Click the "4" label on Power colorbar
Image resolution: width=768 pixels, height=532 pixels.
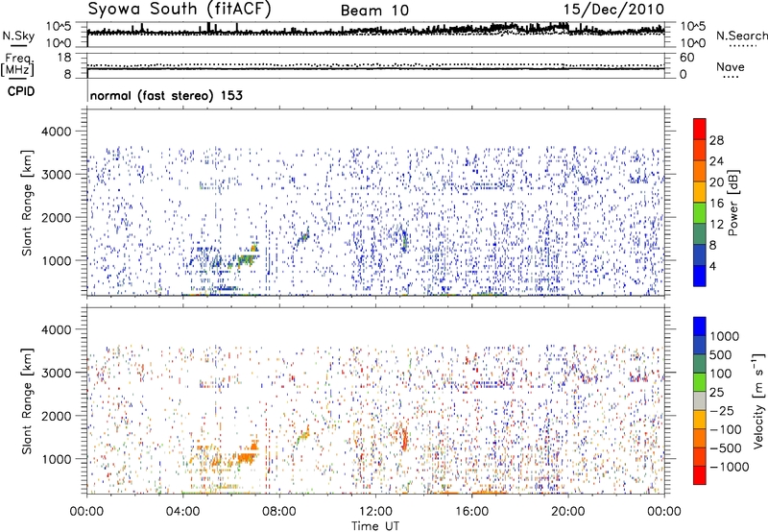[x=712, y=267]
